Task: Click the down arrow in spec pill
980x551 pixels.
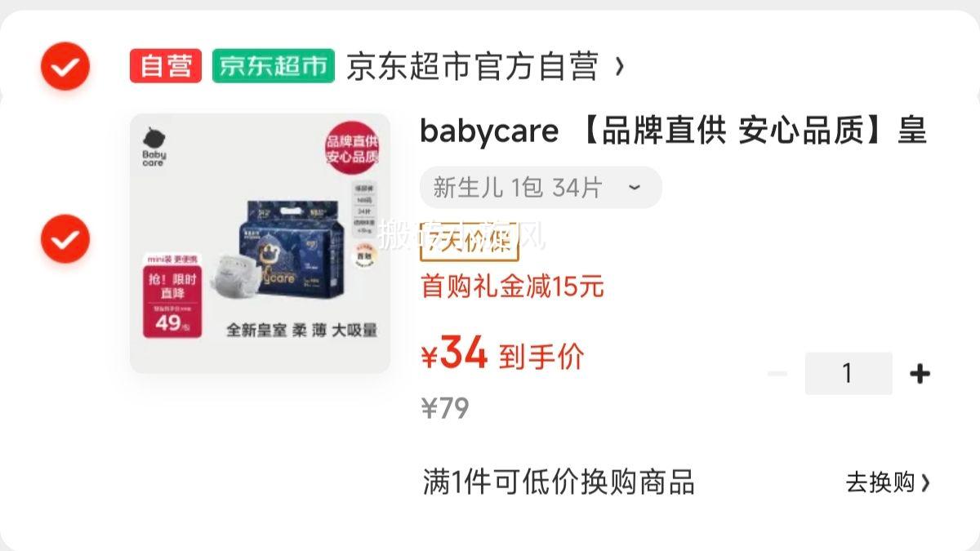Action: tap(634, 188)
